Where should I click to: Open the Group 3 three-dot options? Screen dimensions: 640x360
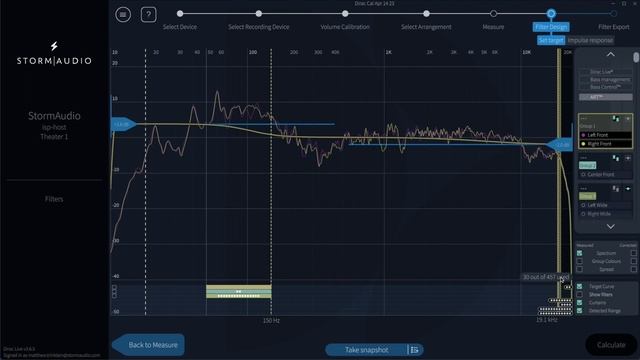(x=583, y=189)
